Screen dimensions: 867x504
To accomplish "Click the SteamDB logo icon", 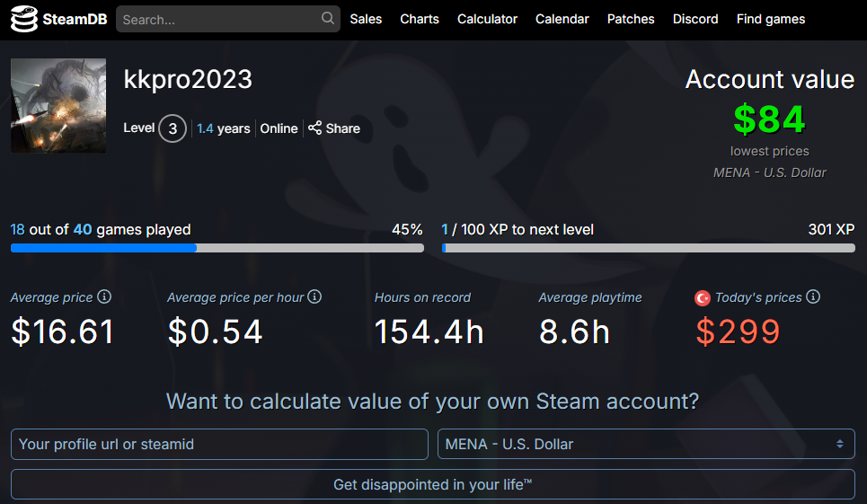I will pos(24,19).
